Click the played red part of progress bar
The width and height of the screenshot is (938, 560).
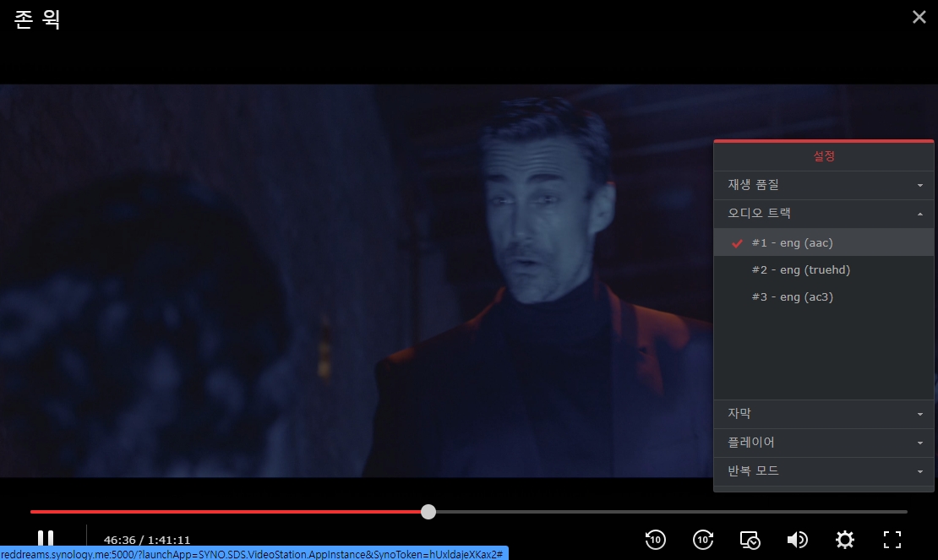click(226, 512)
